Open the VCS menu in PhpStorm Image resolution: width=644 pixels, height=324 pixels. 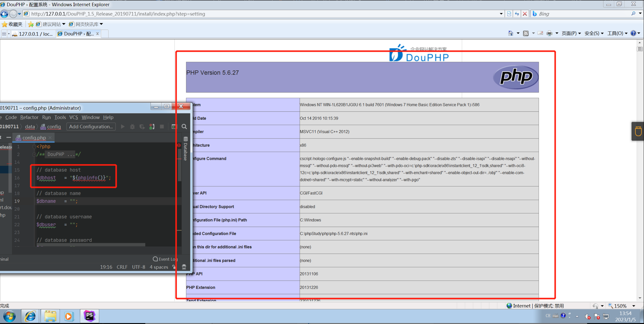(x=74, y=117)
